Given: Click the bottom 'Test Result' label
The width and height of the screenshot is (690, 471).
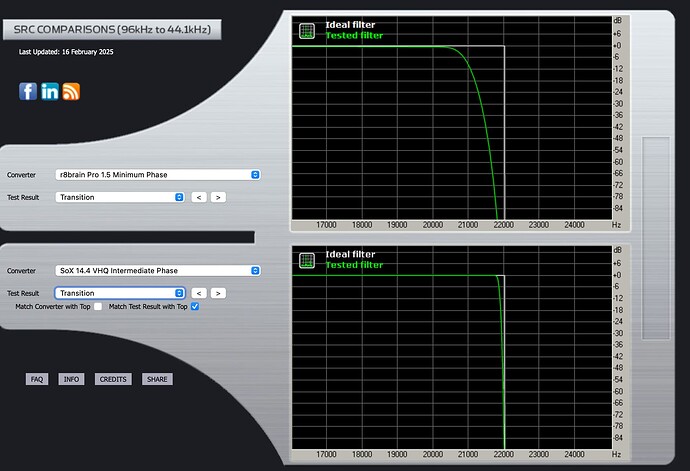Looking at the screenshot, I should click(x=23, y=293).
